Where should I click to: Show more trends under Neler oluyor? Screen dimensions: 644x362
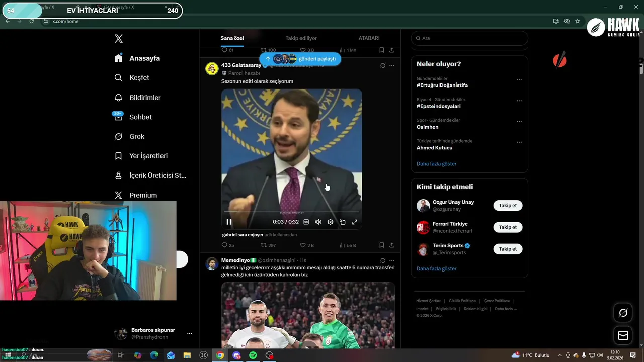click(436, 164)
